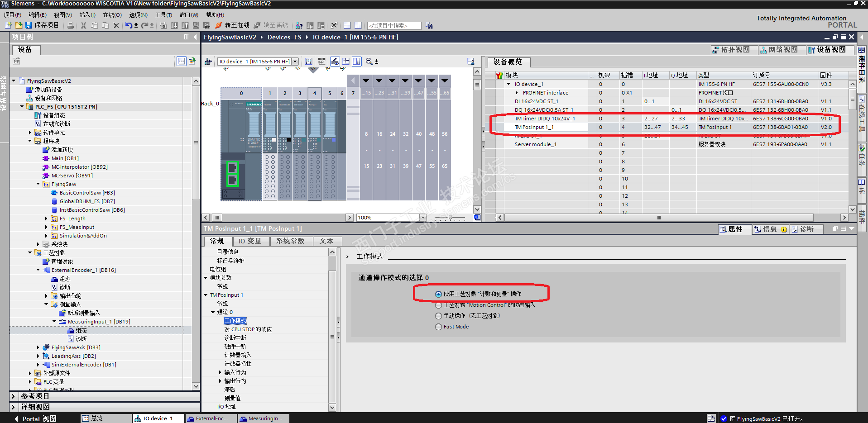Screen dimensions: 868x423
Task: Collapse the PLC_FS [CPU 1515T-2 PN] node
Action: [x=22, y=107]
